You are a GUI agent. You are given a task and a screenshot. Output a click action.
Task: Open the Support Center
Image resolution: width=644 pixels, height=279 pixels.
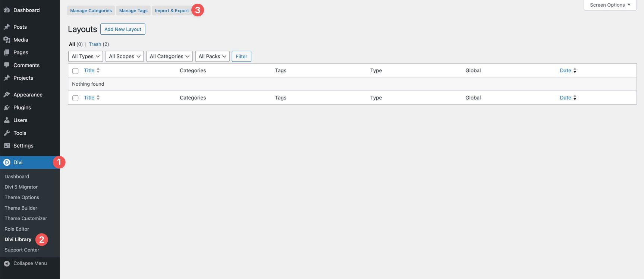click(x=22, y=250)
